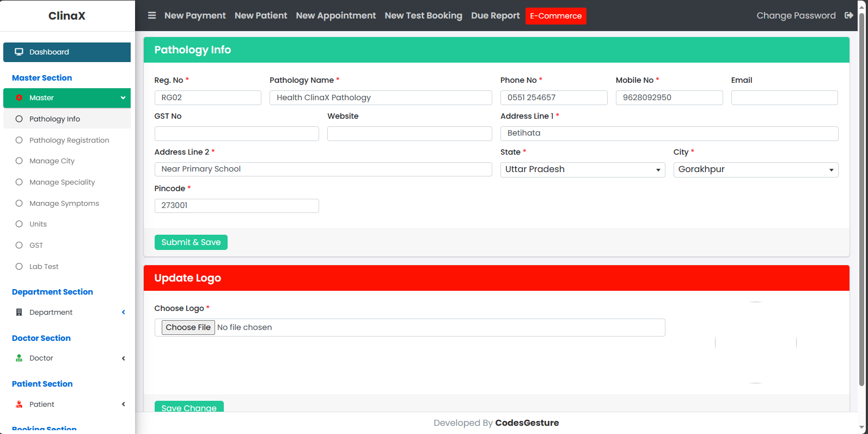
Task: Open New Payment from top navigation
Action: click(x=195, y=16)
